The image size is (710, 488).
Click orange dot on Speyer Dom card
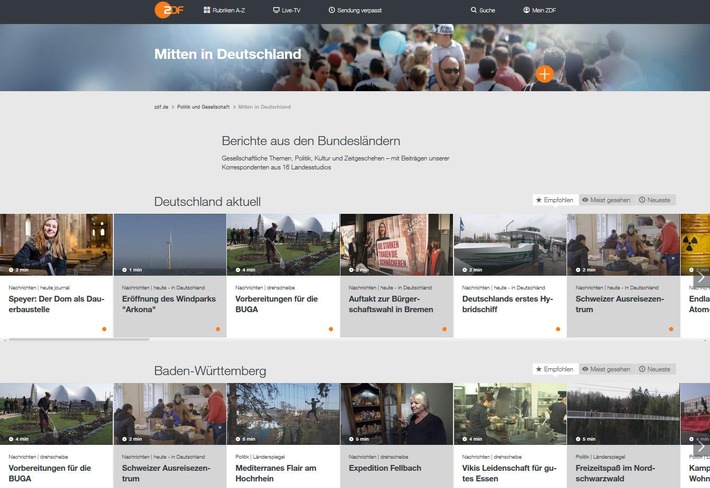tap(104, 329)
